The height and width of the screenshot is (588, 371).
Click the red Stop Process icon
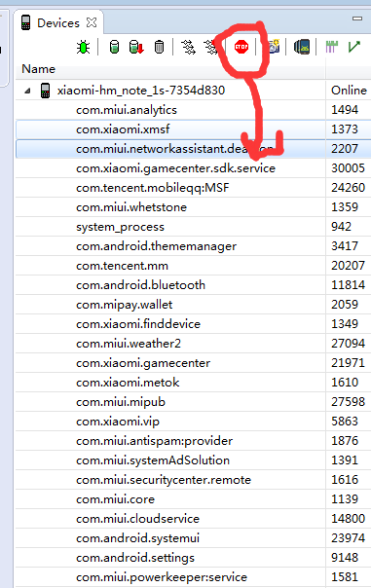(241, 47)
